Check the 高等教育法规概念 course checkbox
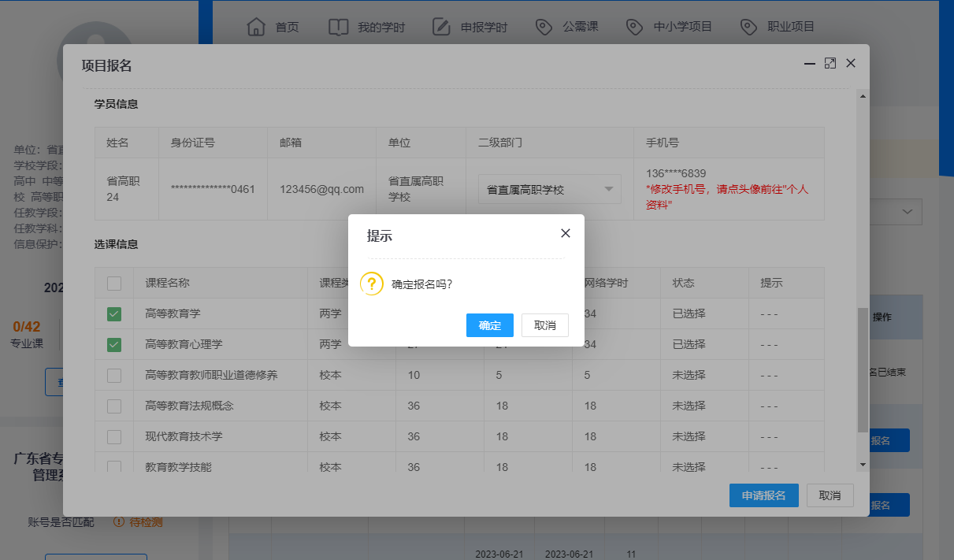The image size is (954, 560). tap(114, 406)
